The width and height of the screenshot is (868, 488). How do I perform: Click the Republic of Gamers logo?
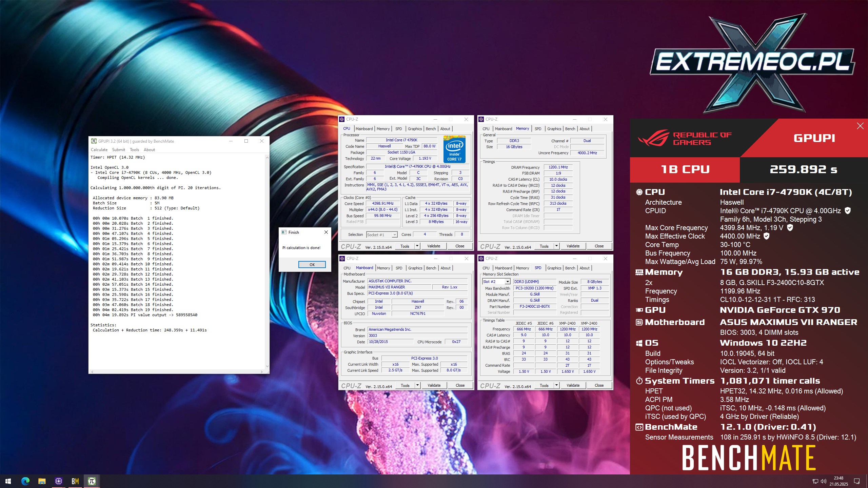coord(684,138)
